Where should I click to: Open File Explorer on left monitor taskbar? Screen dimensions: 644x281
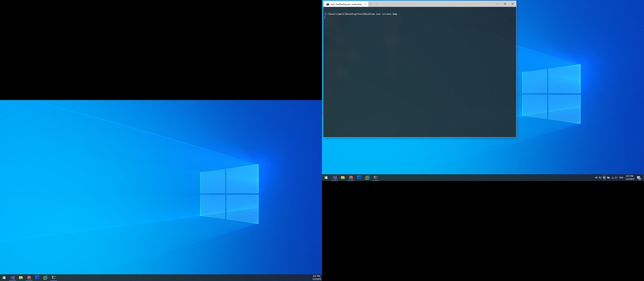click(20, 278)
